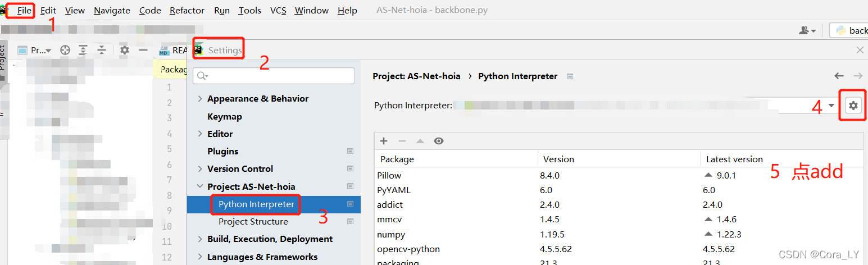The image size is (868, 265).
Task: Select Project Structure in settings tree
Action: pyautogui.click(x=253, y=222)
